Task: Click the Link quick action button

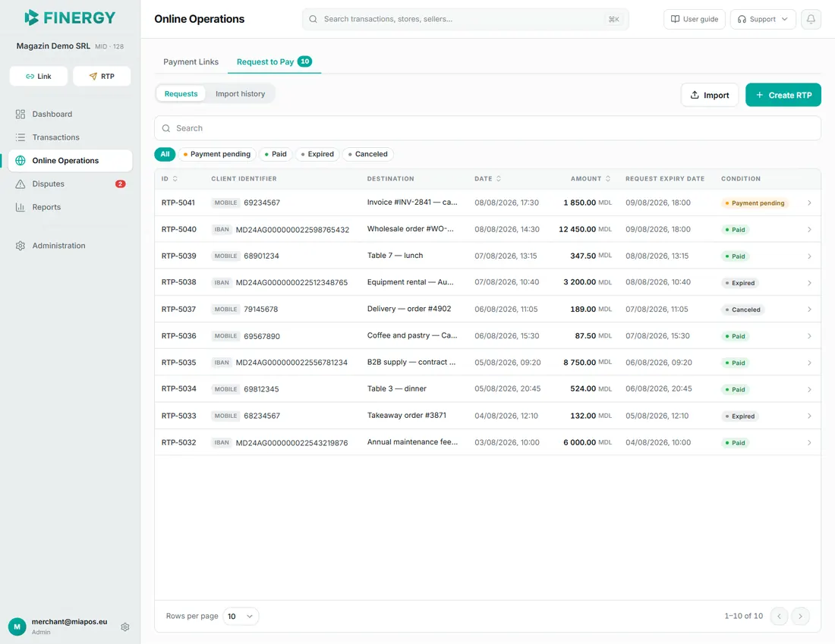Action: point(39,76)
